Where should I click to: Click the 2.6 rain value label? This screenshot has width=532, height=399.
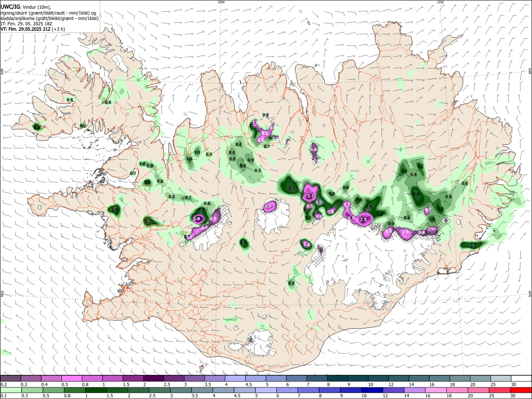pos(115,210)
